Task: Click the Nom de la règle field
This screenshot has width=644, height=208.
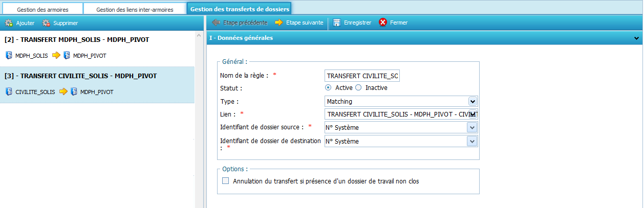Action: [x=362, y=76]
